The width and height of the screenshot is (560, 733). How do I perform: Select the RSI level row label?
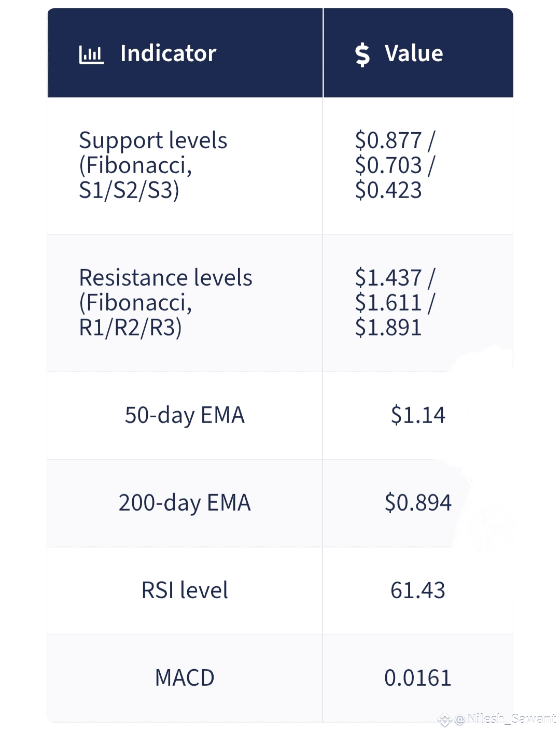[x=185, y=590]
